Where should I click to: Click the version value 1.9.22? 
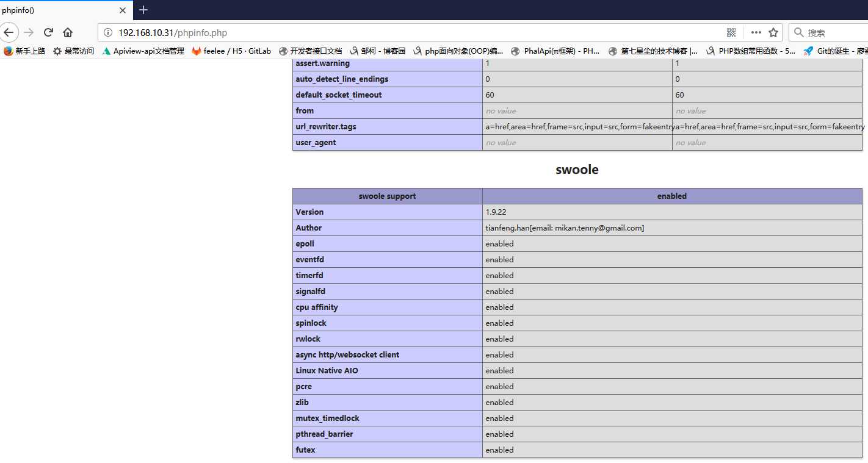coord(496,212)
